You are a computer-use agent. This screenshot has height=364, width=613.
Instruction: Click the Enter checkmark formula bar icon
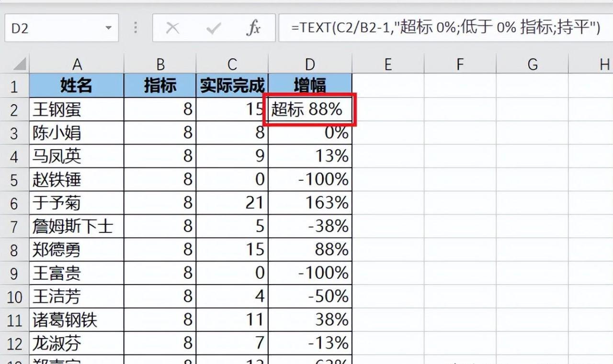point(213,29)
